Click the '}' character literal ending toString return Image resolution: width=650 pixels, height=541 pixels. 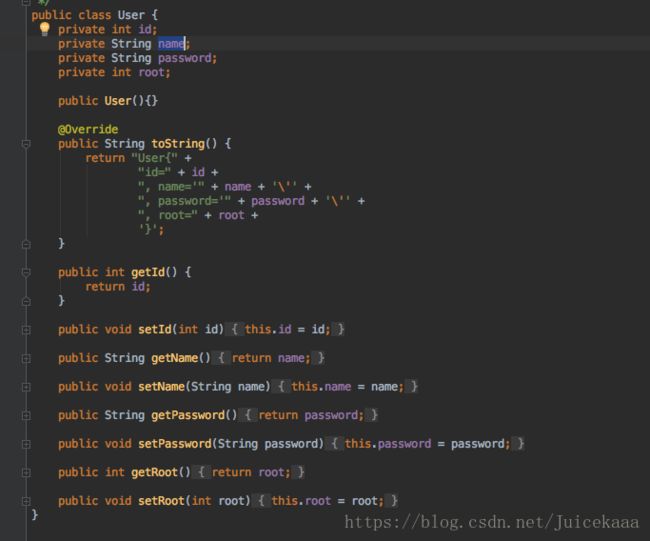coord(148,229)
